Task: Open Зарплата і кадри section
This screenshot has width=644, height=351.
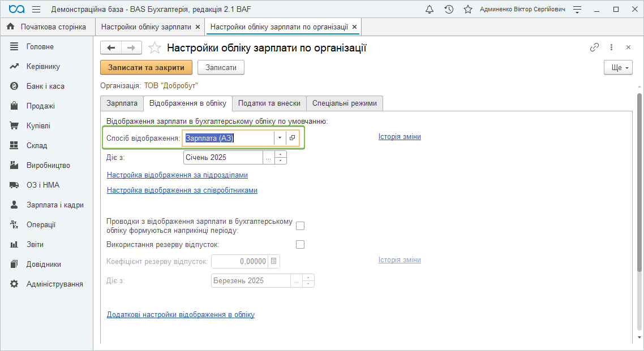Action: click(55, 205)
